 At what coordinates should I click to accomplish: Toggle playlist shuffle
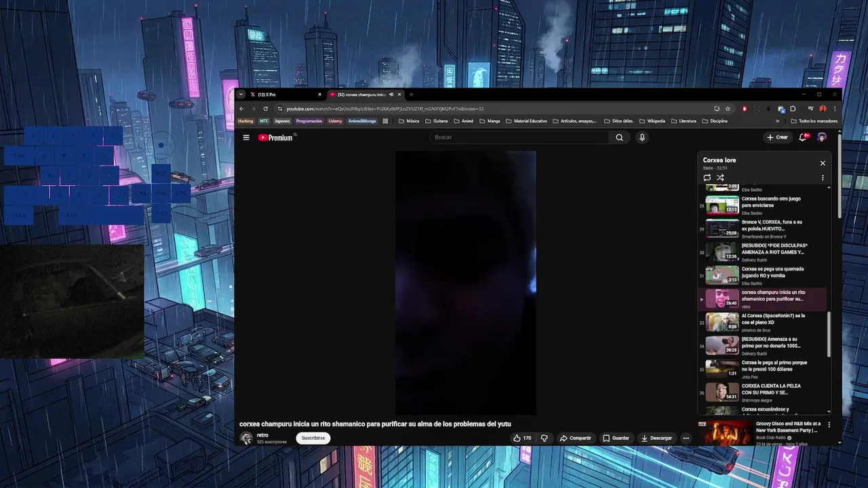[x=720, y=178]
